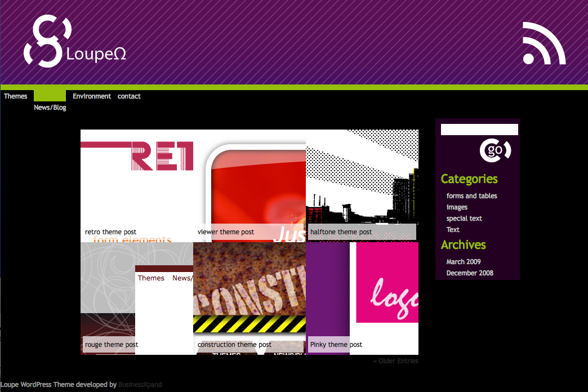Click the search input field

479,130
